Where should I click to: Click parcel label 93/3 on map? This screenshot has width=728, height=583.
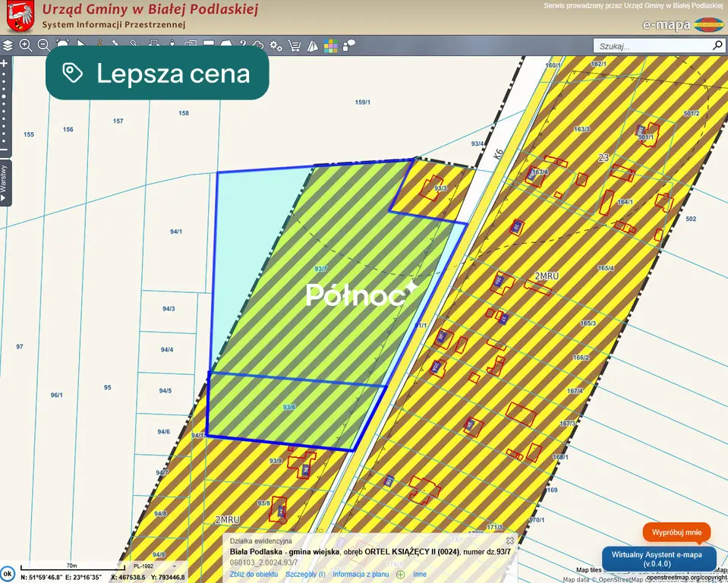click(x=440, y=188)
